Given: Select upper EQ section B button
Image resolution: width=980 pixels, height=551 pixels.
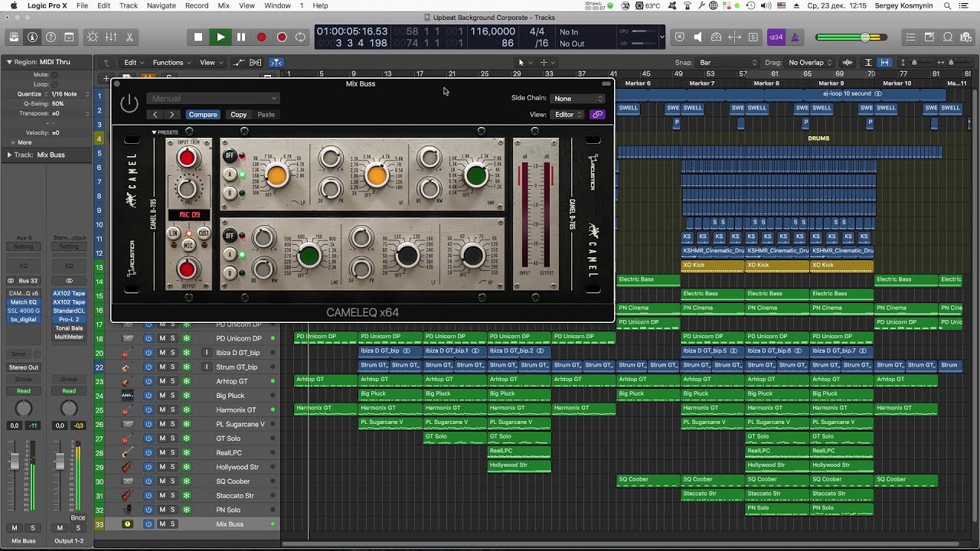Looking at the screenshot, I should pos(229,193).
